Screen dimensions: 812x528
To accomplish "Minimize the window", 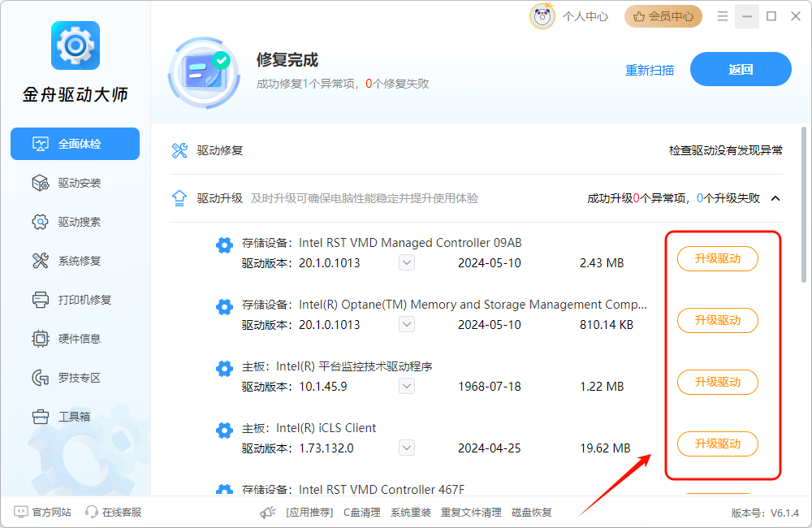I will click(747, 16).
